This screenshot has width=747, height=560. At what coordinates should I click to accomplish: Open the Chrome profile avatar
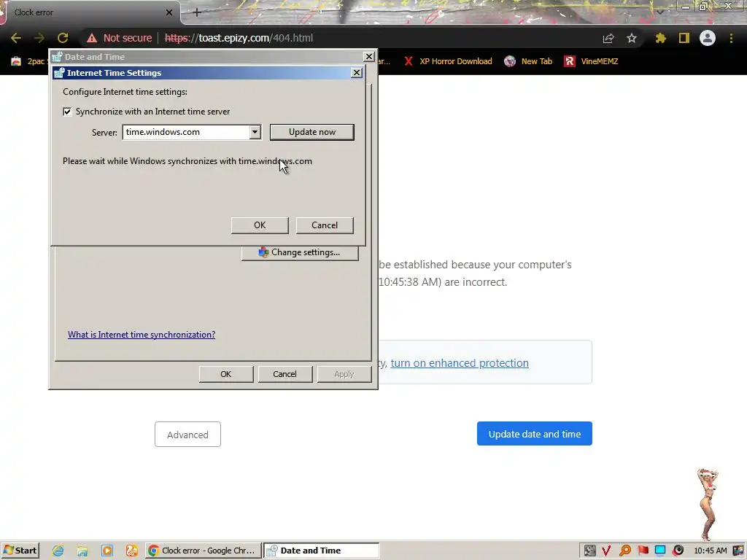point(708,38)
